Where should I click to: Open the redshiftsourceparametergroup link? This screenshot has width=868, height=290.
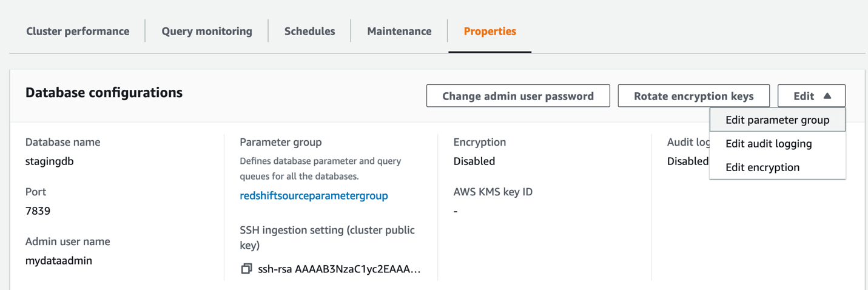(314, 195)
